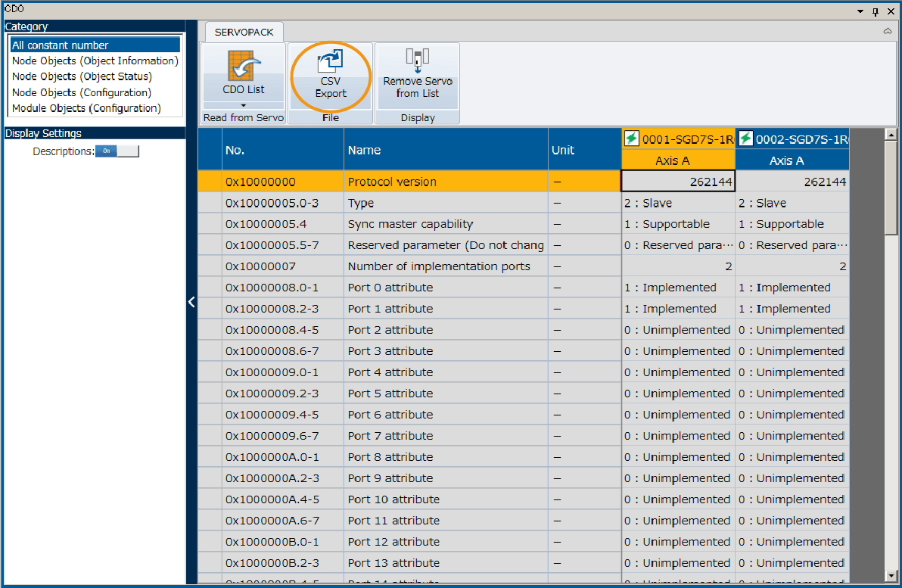Click the No. column header
Viewport: 902px width, 588px height.
click(x=281, y=150)
